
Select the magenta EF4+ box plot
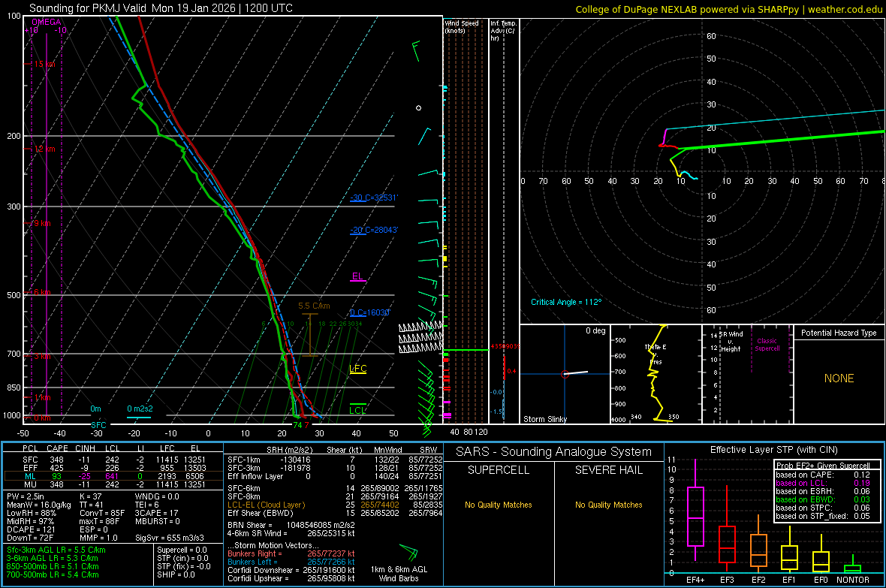coord(695,516)
